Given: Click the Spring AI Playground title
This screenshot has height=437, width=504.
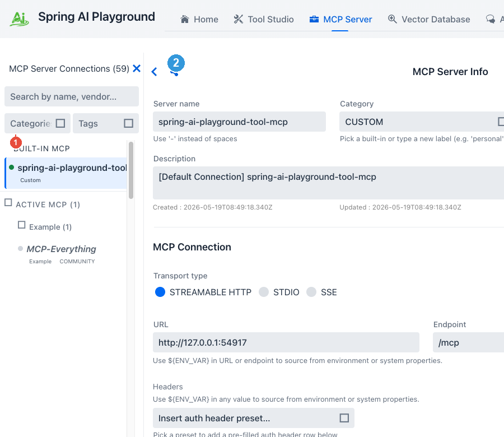Looking at the screenshot, I should (96, 17).
